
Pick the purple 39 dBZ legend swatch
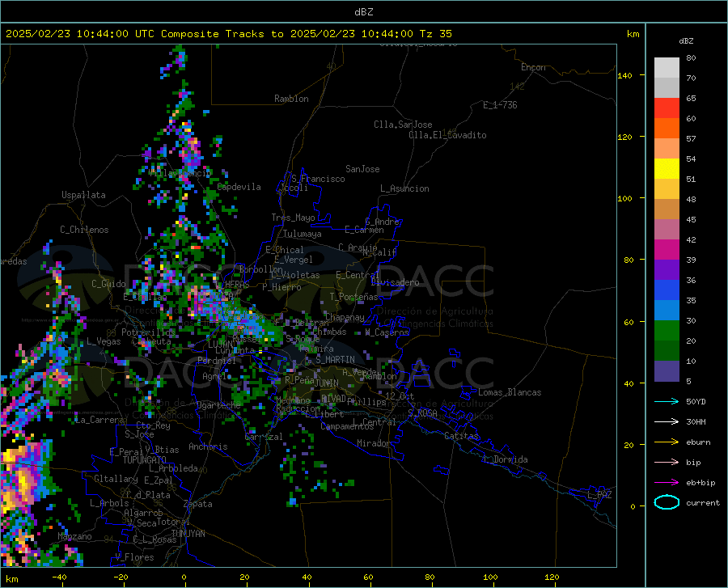[667, 269]
